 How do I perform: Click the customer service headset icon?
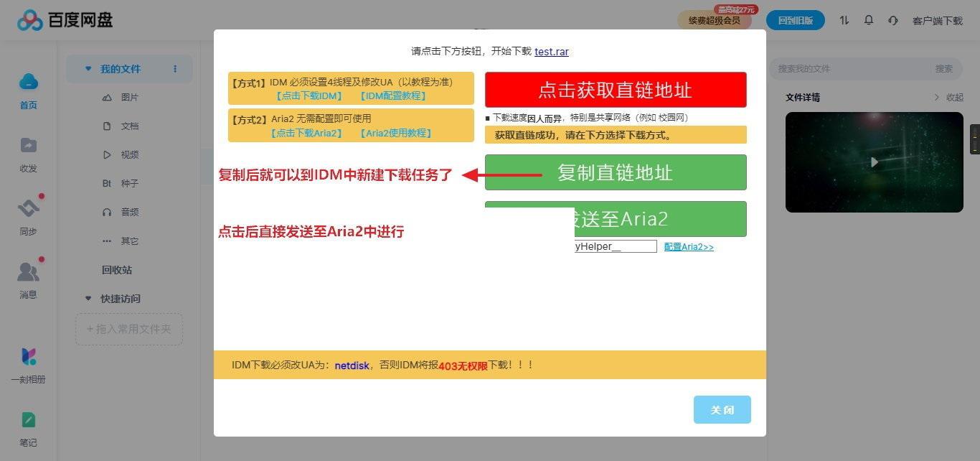click(892, 20)
